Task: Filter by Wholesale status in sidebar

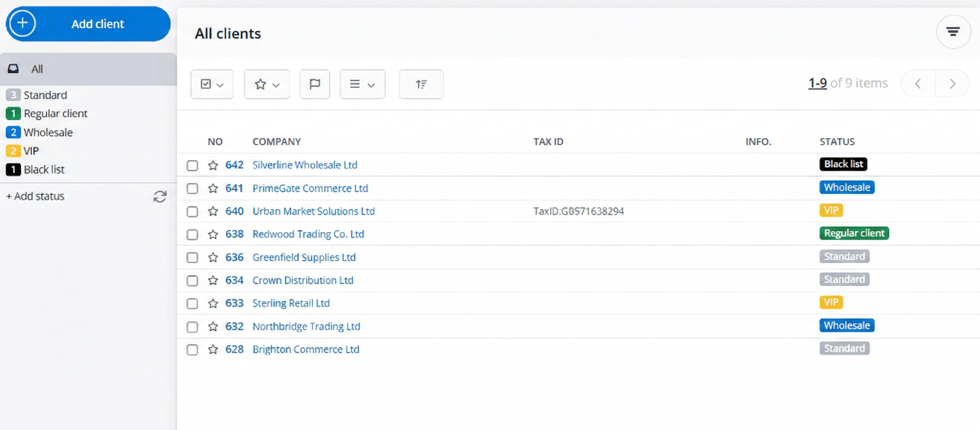Action: click(47, 132)
